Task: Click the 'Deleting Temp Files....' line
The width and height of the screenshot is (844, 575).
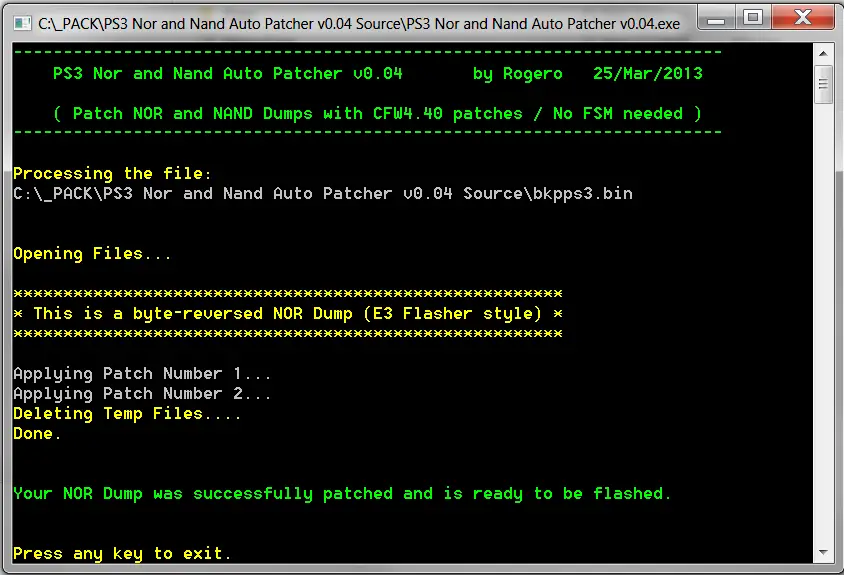Action: pos(127,413)
